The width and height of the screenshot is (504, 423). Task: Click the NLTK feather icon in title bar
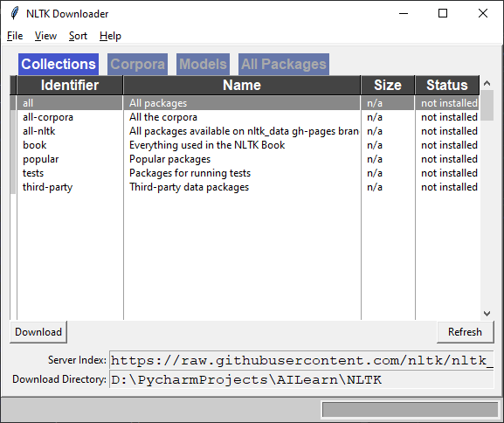pyautogui.click(x=15, y=13)
